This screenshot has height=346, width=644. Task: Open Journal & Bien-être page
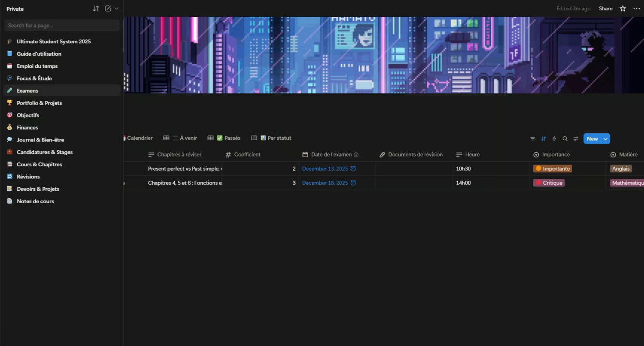(62, 140)
